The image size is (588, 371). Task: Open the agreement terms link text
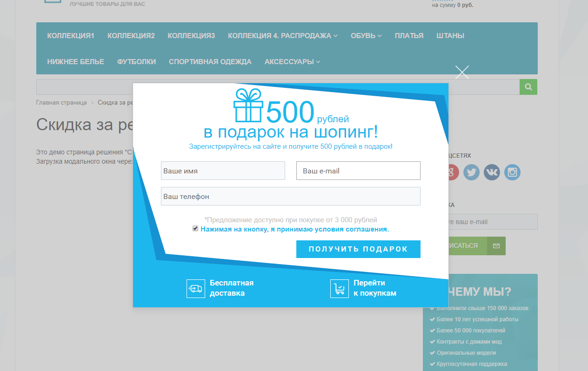click(294, 229)
